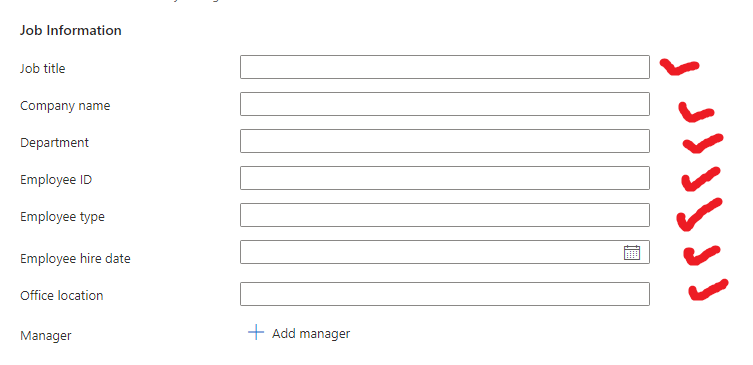Click the Employee ID label text
This screenshot has height=365, width=753.
56,180
